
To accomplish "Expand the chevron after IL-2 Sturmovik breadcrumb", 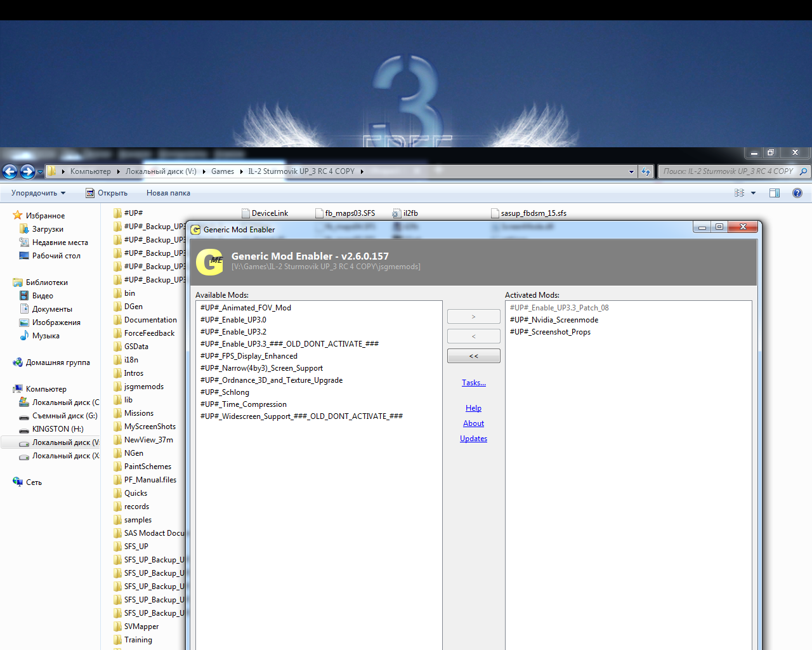I will click(x=362, y=171).
